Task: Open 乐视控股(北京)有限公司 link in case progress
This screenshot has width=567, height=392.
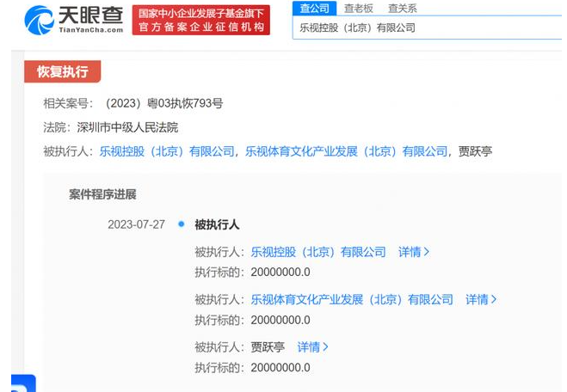Action: pos(318,252)
